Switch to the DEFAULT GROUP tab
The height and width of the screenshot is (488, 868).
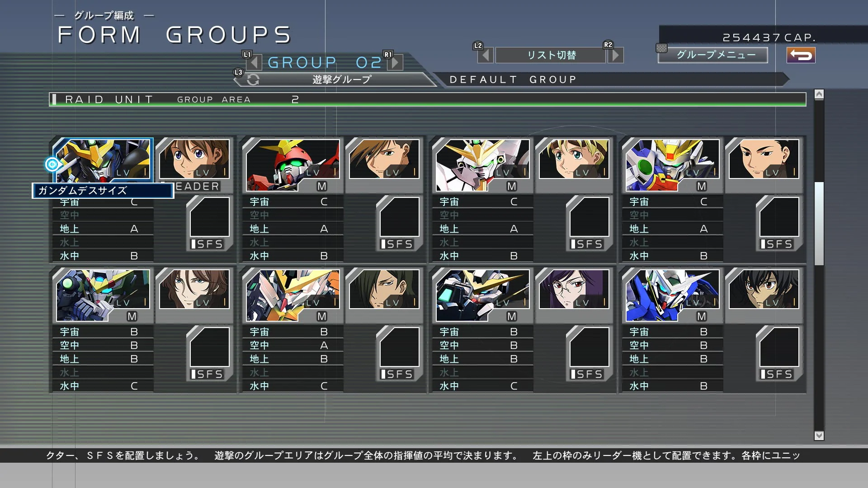point(512,79)
